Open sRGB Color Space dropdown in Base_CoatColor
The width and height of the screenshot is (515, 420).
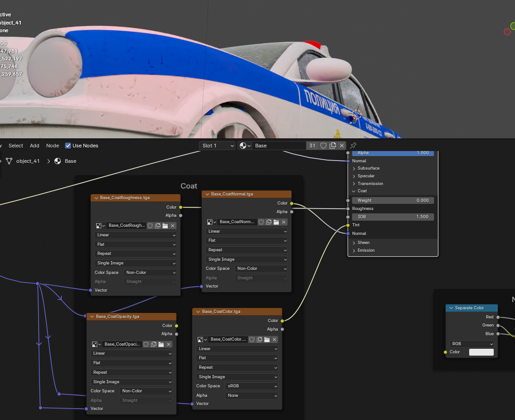(x=251, y=386)
